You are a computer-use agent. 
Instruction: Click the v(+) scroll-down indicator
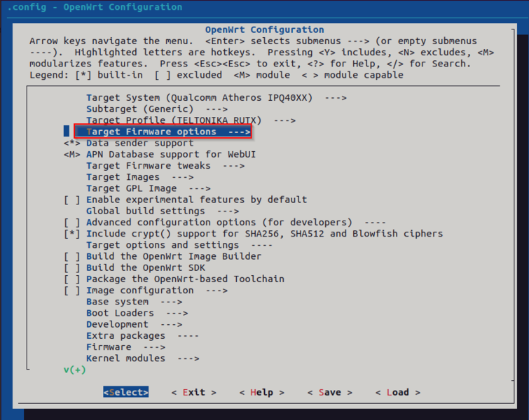click(74, 370)
